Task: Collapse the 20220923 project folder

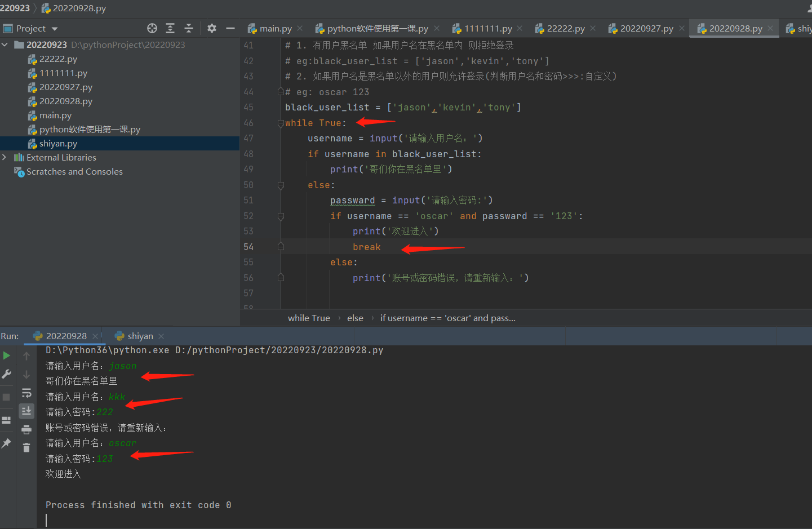Action: click(5, 45)
